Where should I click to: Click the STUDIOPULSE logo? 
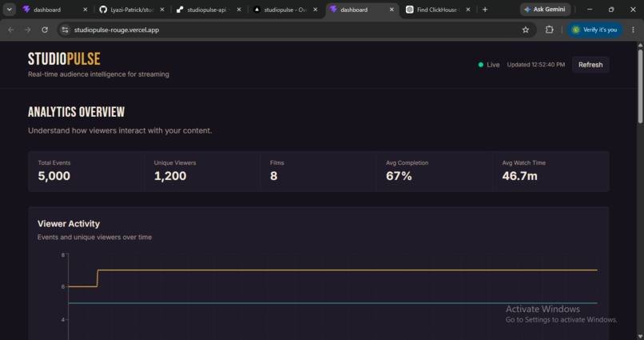click(64, 58)
